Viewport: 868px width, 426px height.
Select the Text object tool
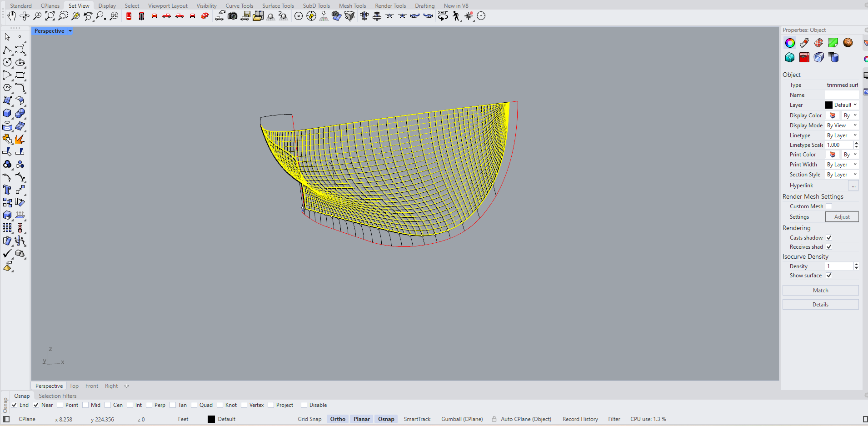pyautogui.click(x=7, y=190)
